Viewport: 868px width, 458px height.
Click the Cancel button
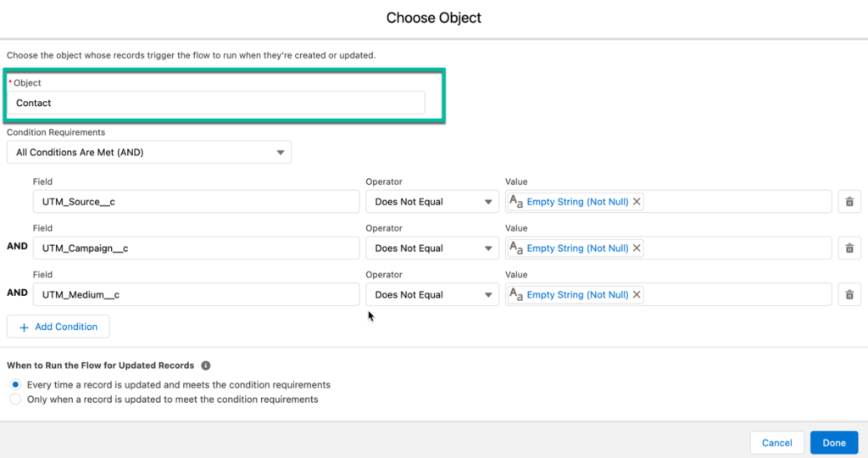pos(776,443)
